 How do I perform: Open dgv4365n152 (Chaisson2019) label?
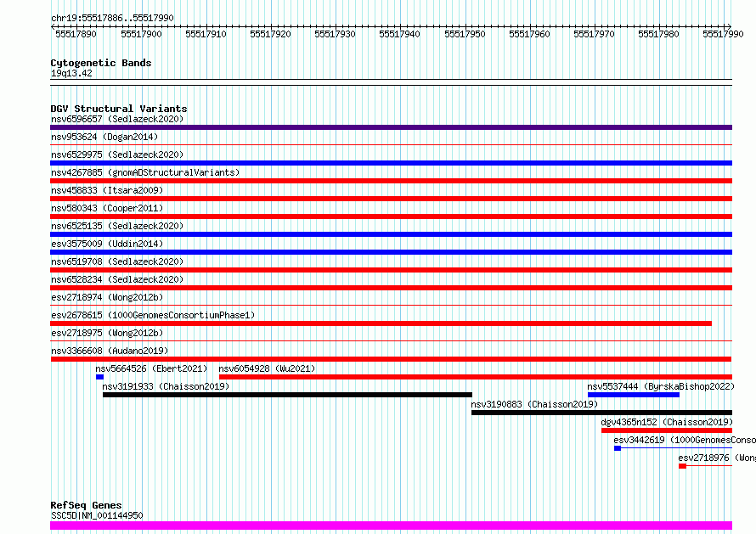(x=667, y=422)
